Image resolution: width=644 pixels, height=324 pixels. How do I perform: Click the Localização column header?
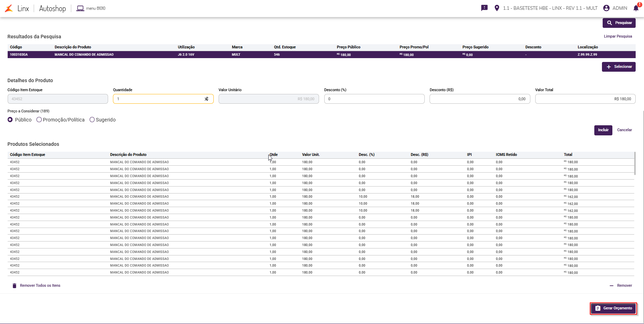(x=588, y=47)
